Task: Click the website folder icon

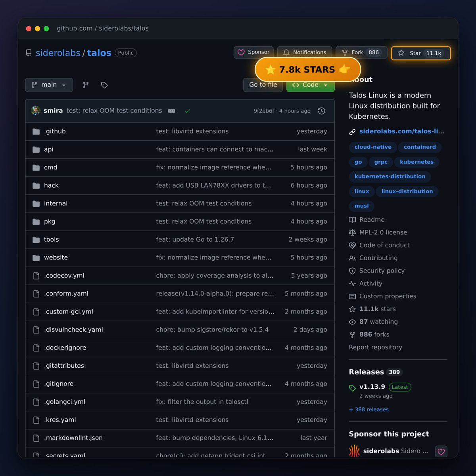Action: click(36, 258)
